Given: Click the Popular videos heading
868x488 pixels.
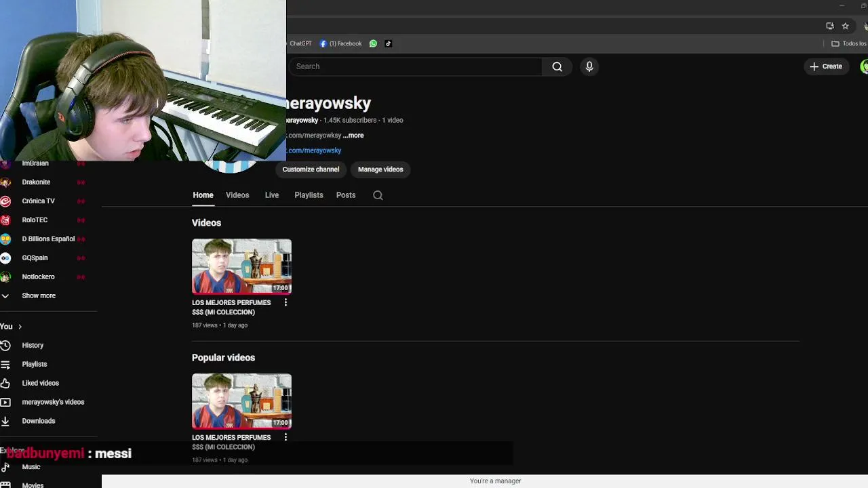Looking at the screenshot, I should [223, 358].
